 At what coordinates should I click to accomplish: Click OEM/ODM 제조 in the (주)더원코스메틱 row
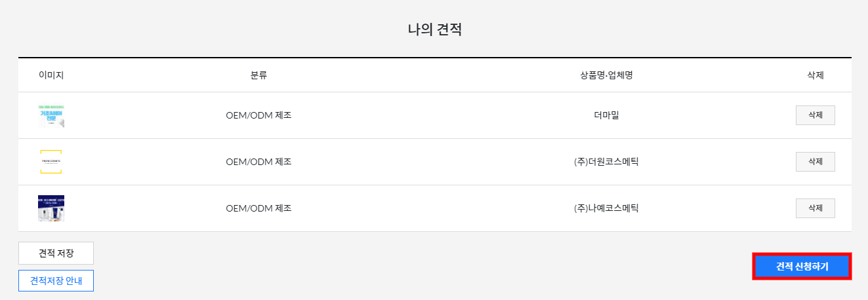point(258,162)
